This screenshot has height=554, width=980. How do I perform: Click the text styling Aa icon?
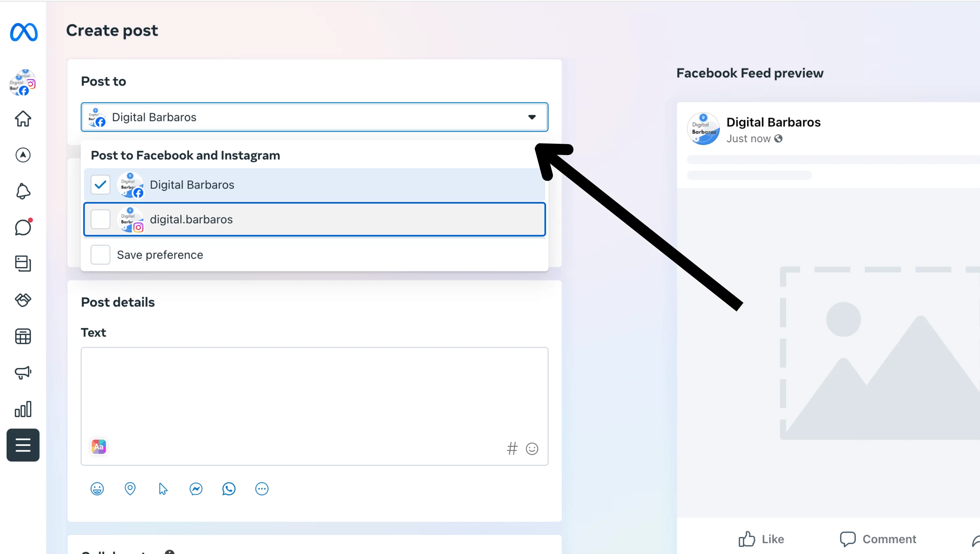pos(99,447)
